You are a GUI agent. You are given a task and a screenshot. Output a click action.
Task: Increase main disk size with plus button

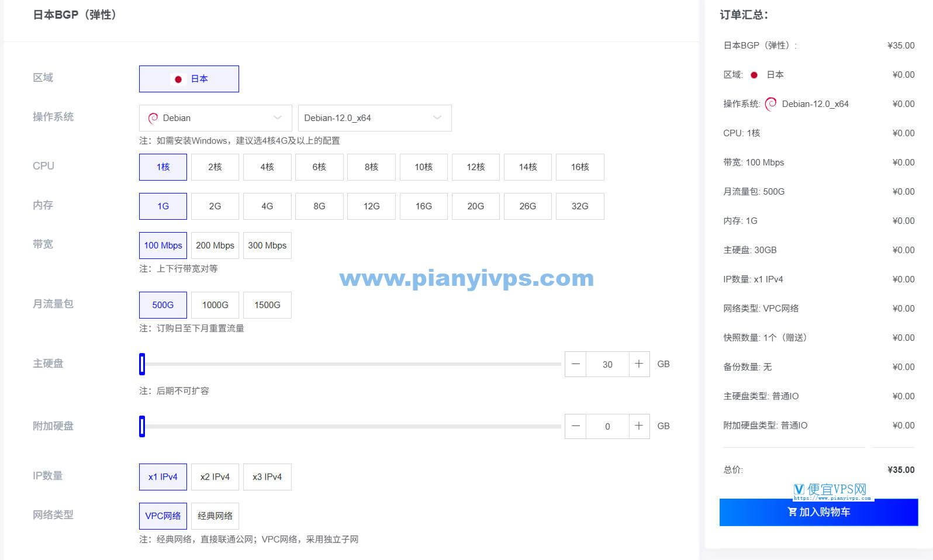(x=639, y=364)
